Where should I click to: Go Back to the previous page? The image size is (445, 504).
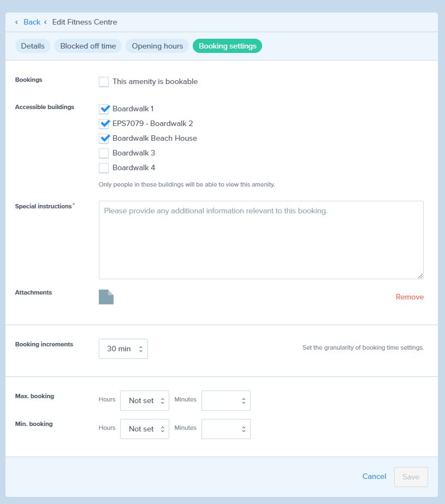(32, 22)
